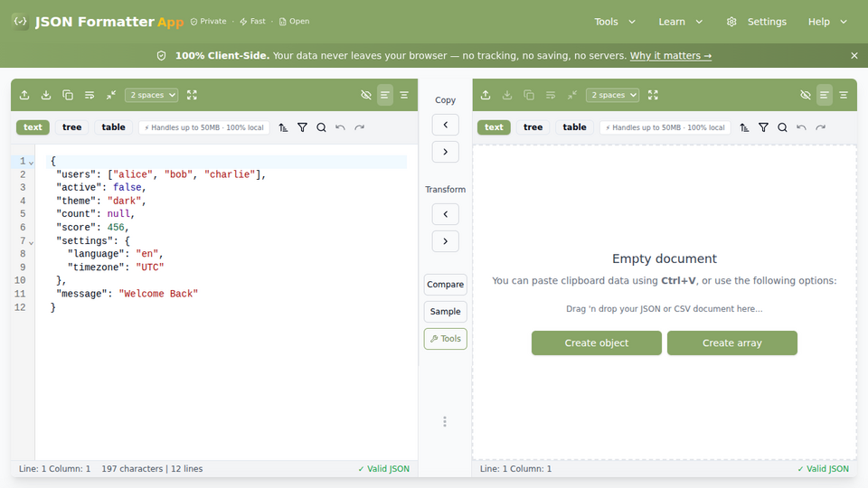Transform content to the left with arrow
The height and width of the screenshot is (488, 868).
point(445,214)
